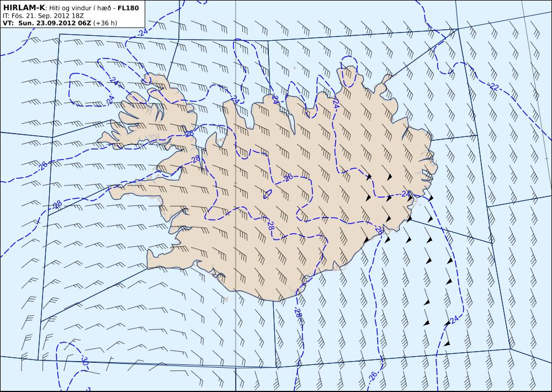Click the HIRLAM-K model name in title box

(24, 8)
